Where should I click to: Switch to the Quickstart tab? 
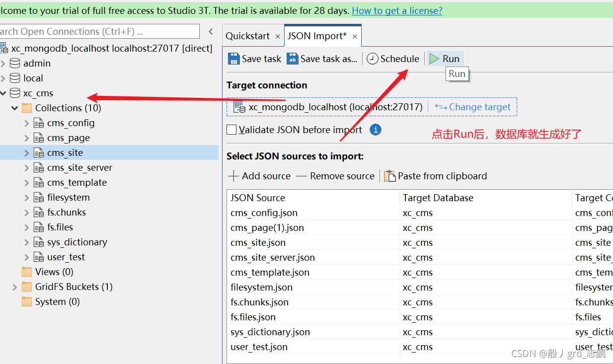click(248, 36)
